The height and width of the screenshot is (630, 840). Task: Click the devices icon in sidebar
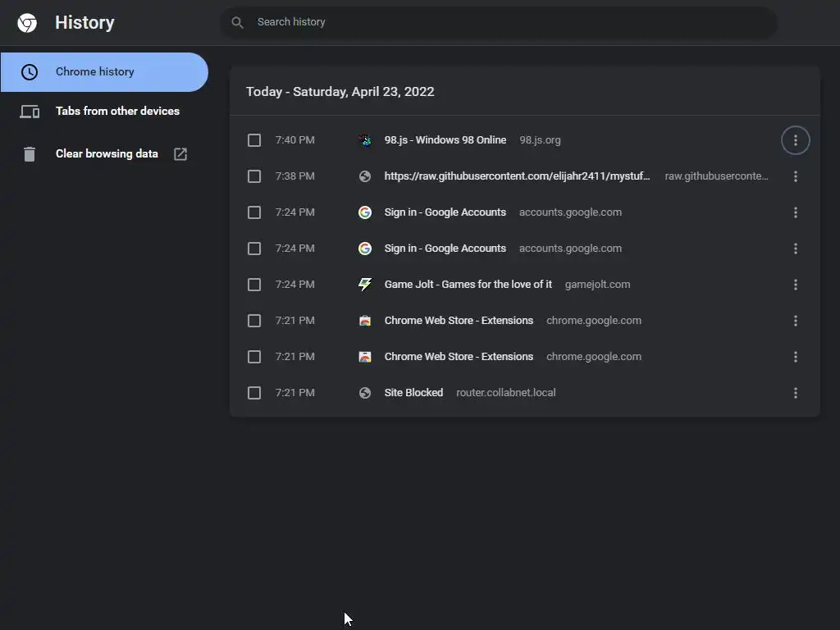(x=30, y=112)
